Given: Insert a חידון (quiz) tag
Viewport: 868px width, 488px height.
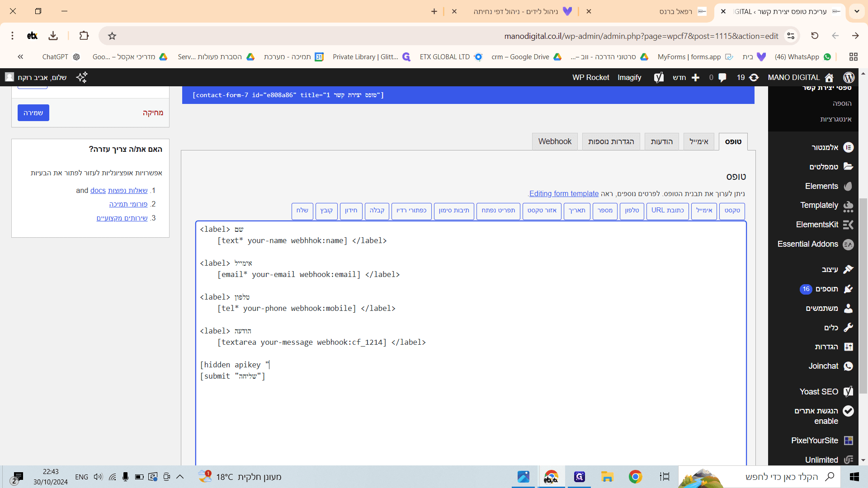Looking at the screenshot, I should pos(351,211).
